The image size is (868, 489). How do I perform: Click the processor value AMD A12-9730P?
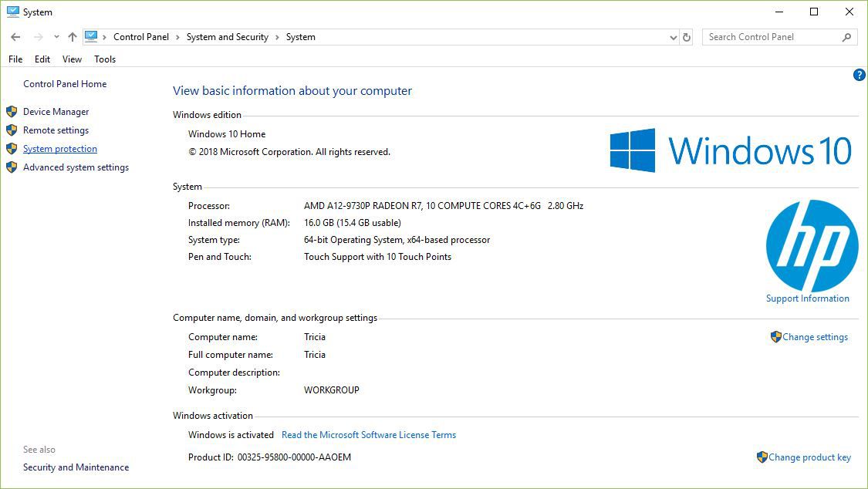pos(444,206)
